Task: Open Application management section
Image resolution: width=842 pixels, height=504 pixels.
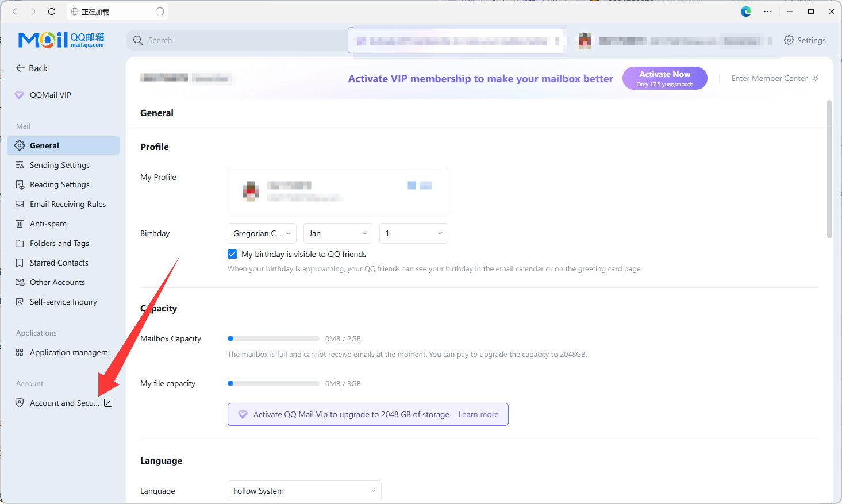Action: (63, 352)
